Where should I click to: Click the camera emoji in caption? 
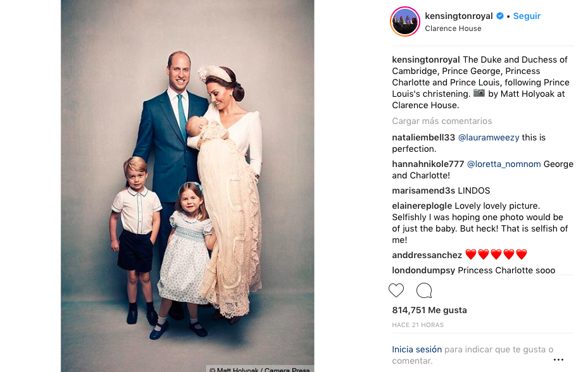point(479,94)
